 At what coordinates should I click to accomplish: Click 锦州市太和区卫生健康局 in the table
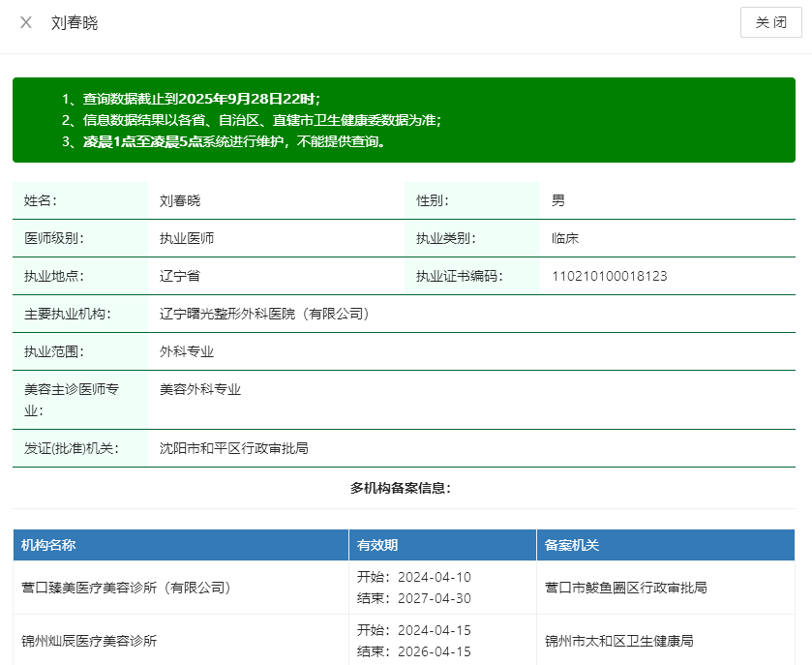coord(618,641)
